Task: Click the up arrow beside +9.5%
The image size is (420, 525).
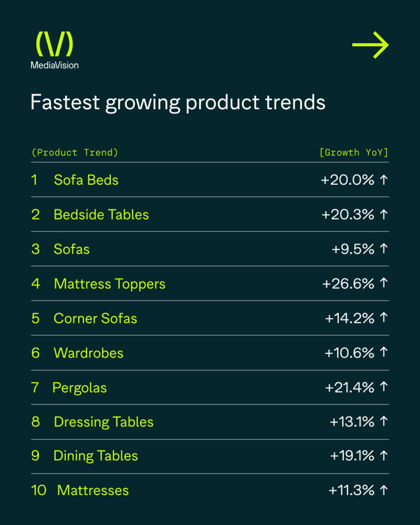Action: [384, 248]
